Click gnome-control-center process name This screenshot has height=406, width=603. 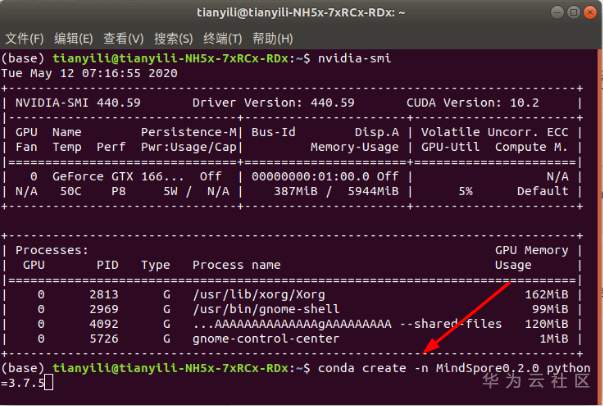[x=266, y=339]
